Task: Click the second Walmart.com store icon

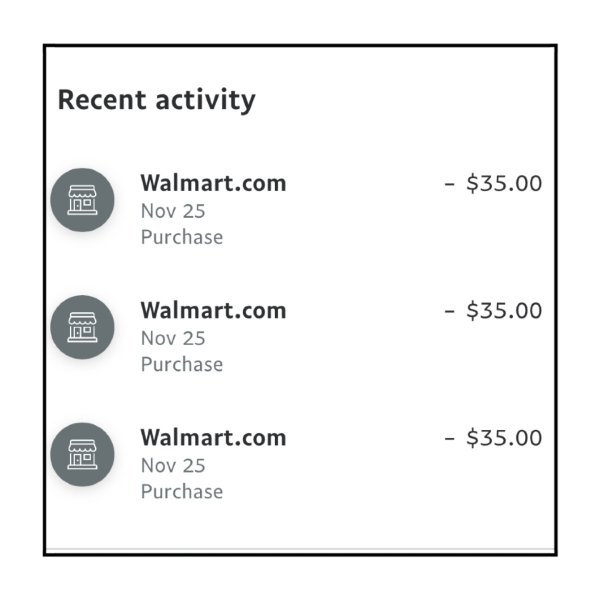Action: [x=82, y=327]
